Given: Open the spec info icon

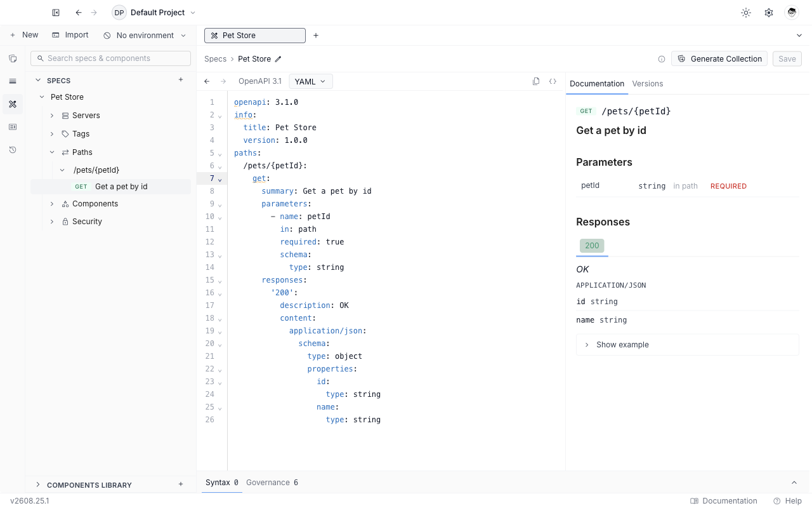Looking at the screenshot, I should [x=662, y=59].
